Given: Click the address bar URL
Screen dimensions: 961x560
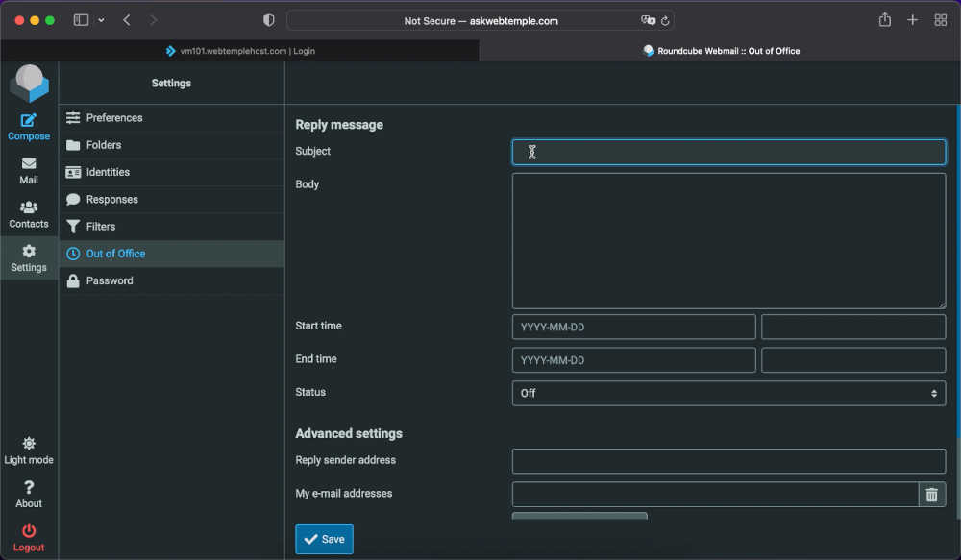Looking at the screenshot, I should click(481, 21).
